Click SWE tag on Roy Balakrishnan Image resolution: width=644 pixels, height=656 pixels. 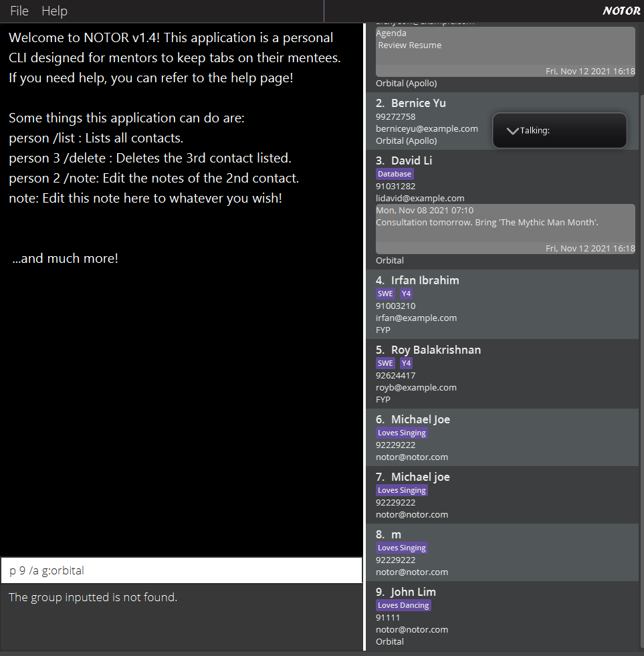click(x=385, y=363)
